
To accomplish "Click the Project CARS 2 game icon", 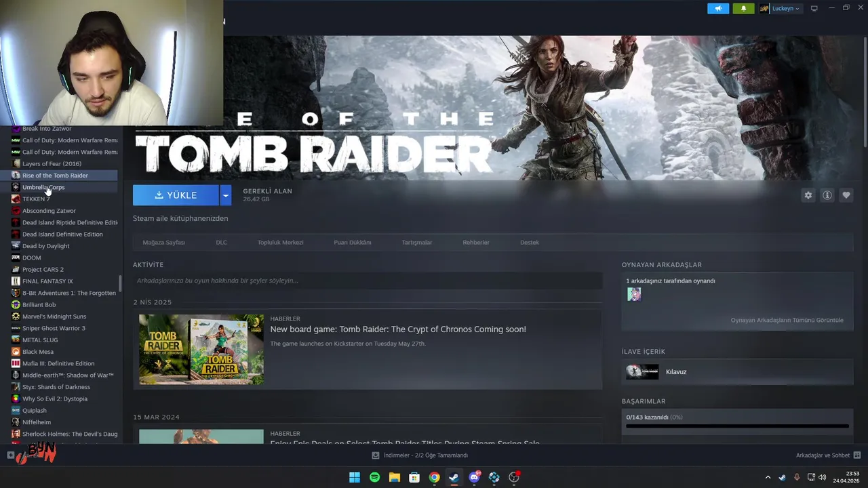I will [x=16, y=269].
